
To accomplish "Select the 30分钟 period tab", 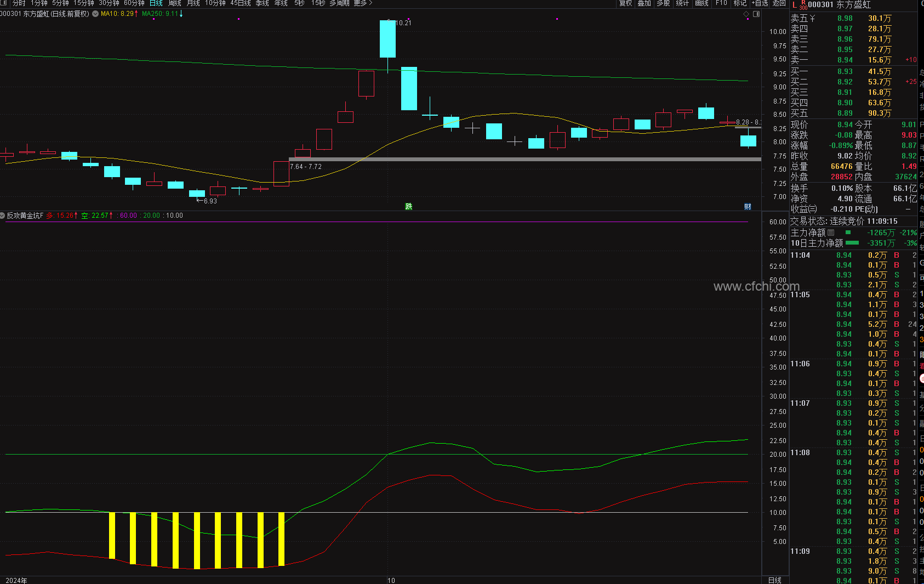I will click(109, 3).
